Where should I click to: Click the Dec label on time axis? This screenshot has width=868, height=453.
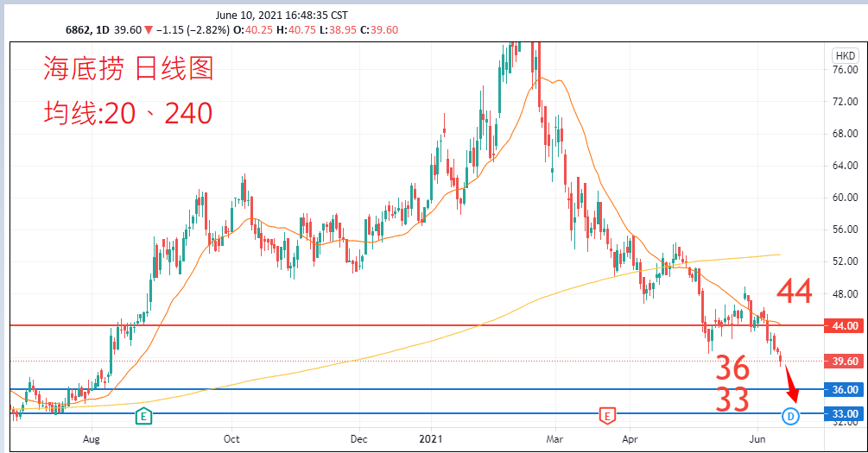coord(358,439)
